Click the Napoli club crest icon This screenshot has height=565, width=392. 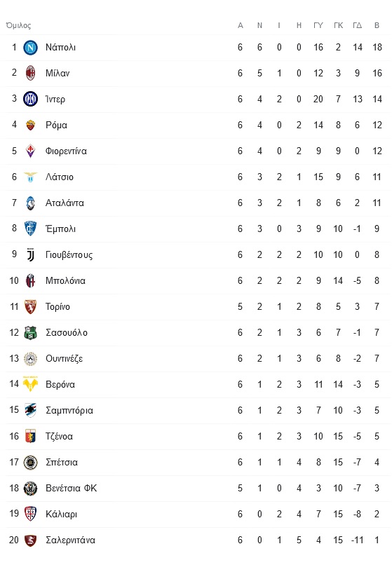click(31, 48)
